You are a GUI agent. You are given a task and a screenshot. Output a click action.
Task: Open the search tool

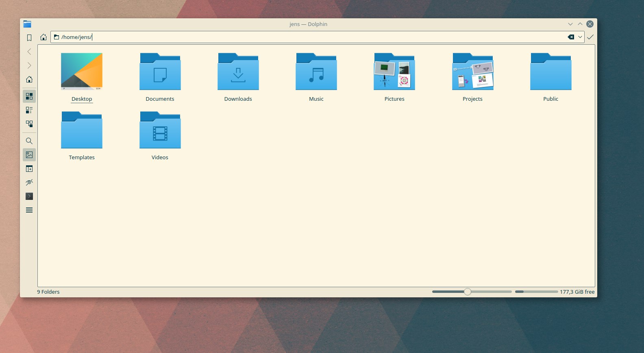point(29,141)
